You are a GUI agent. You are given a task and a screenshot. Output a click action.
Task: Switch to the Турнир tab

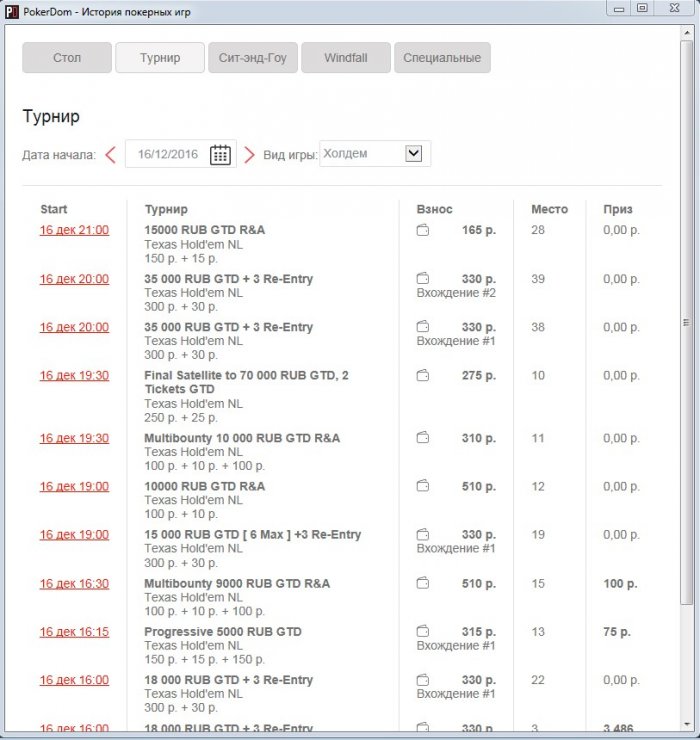tap(160, 58)
